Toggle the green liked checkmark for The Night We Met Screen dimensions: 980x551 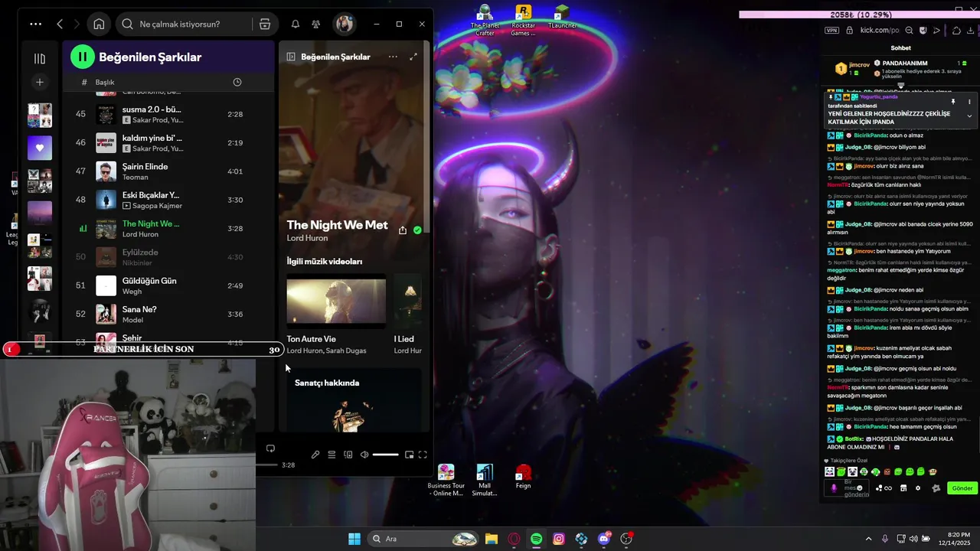coord(417,230)
